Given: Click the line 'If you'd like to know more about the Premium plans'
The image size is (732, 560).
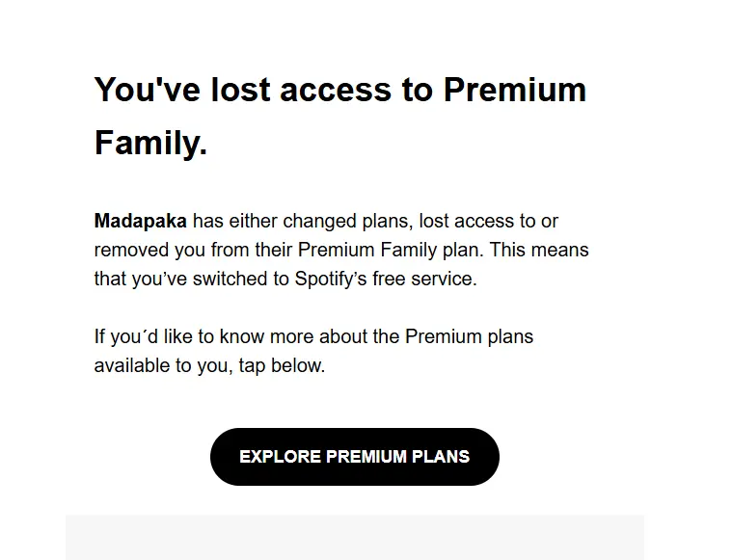Looking at the screenshot, I should pyautogui.click(x=313, y=336).
